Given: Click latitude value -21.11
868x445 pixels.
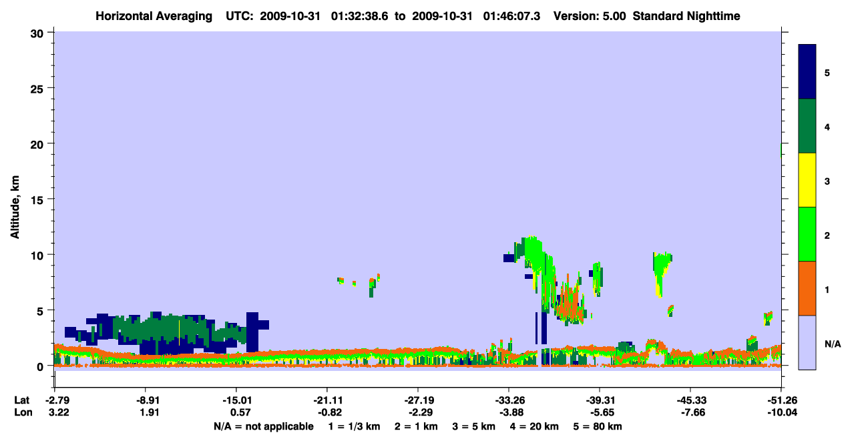Looking at the screenshot, I should (x=327, y=400).
